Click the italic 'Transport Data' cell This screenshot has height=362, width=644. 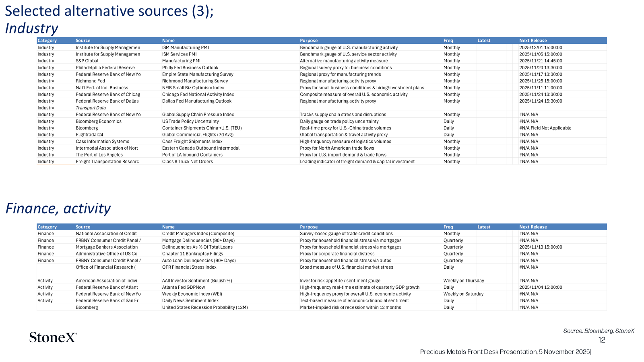coord(91,108)
